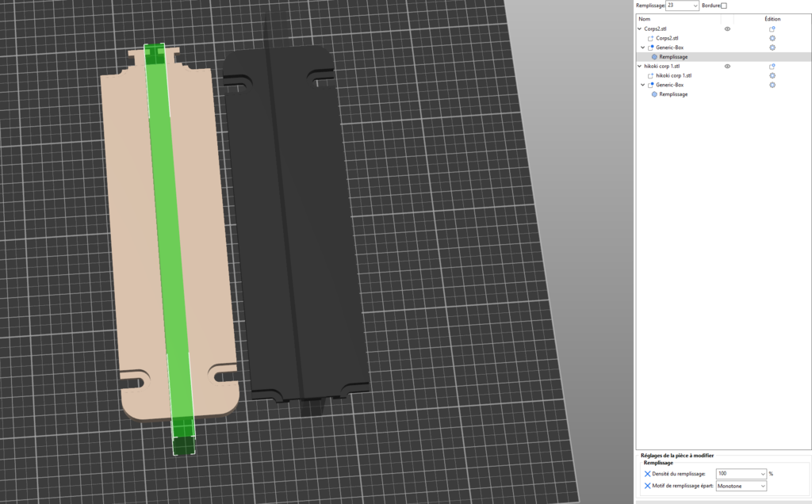Open the Densité du remplissage dropdown
This screenshot has width=812, height=504.
click(762, 473)
